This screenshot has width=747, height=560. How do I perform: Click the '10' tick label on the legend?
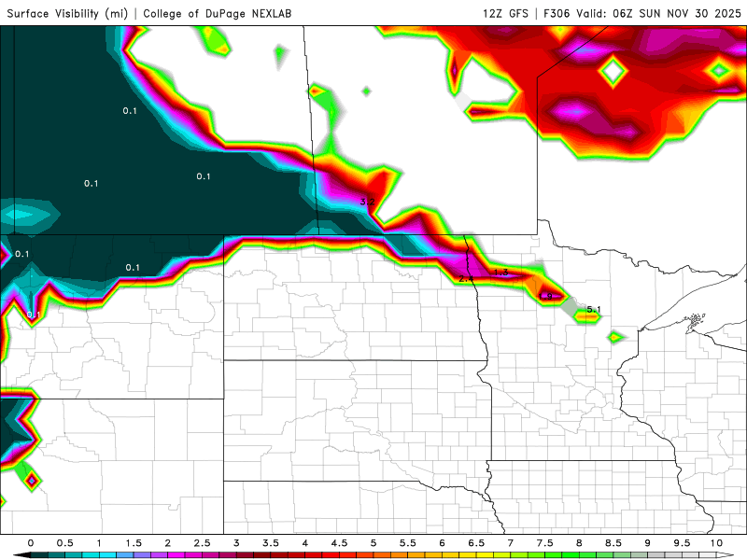coord(716,543)
